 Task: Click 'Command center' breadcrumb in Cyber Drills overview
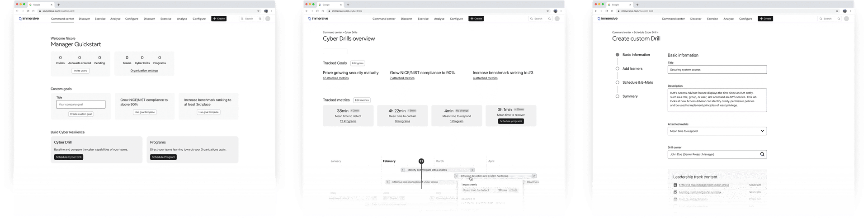332,33
